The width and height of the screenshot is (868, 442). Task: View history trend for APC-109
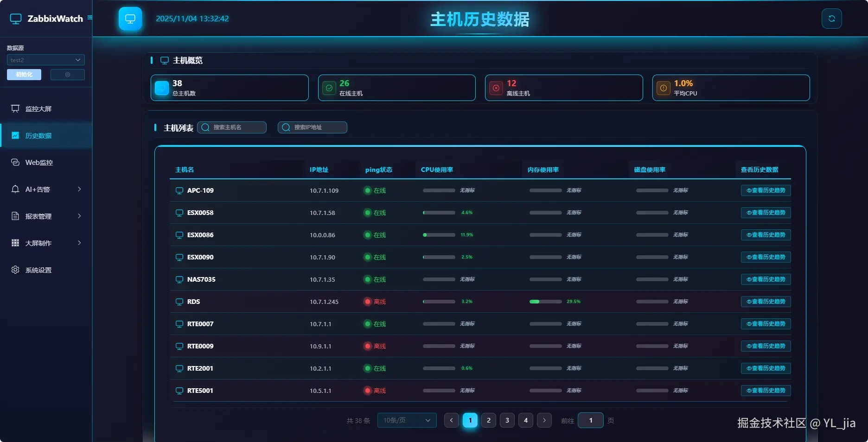click(766, 190)
